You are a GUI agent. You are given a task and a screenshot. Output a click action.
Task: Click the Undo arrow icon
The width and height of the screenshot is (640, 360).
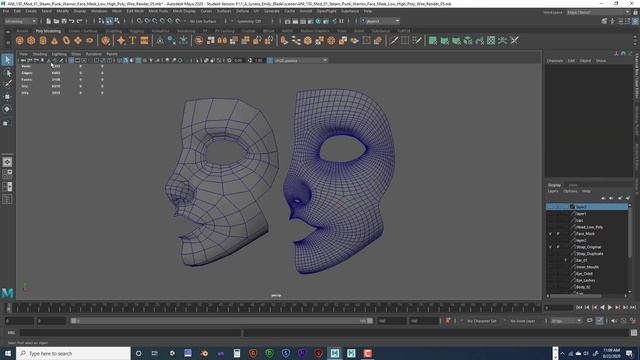[x=72, y=21]
